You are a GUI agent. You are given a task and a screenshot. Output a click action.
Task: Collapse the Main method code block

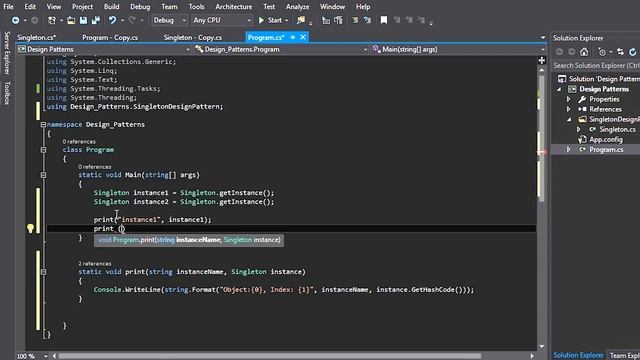click(x=43, y=175)
